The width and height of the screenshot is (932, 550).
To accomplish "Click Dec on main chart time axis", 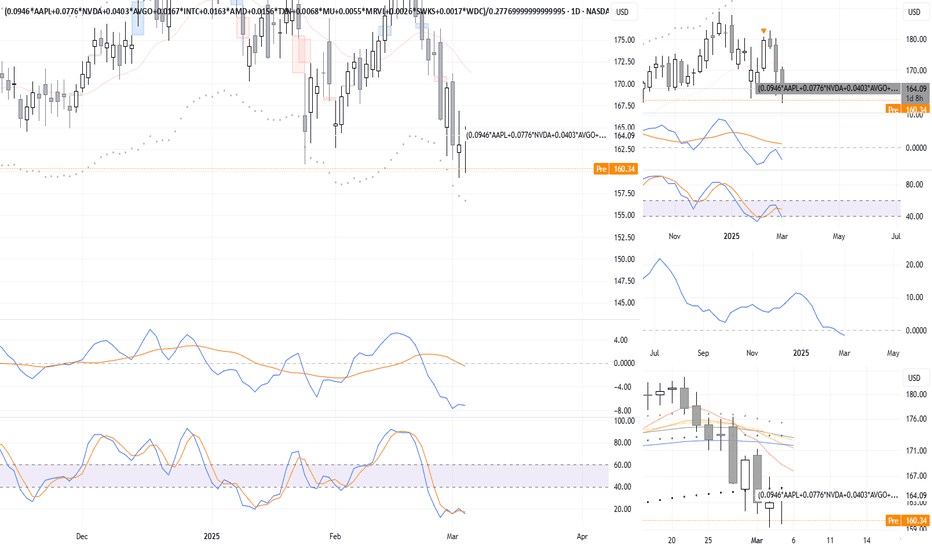I will coord(82,536).
